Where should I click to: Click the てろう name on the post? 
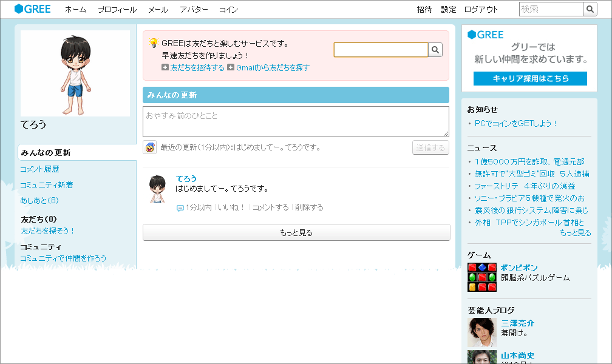[x=186, y=178]
